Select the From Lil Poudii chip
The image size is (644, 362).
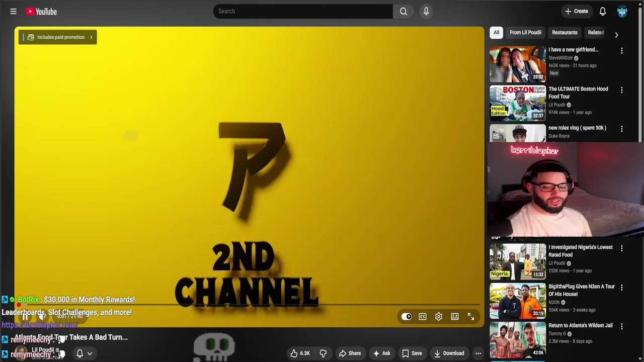pos(525,32)
